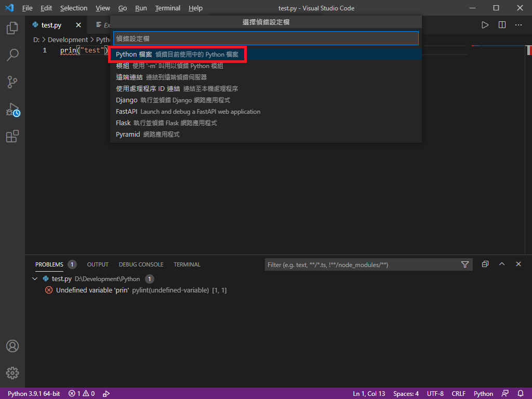Select the Pyramid debug configuration
Viewport: 532px width, 399px height.
[x=266, y=135]
